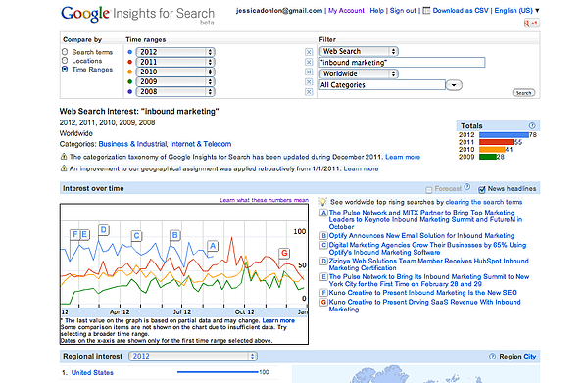Click the warning icon beside taxonomy notice

[64, 157]
